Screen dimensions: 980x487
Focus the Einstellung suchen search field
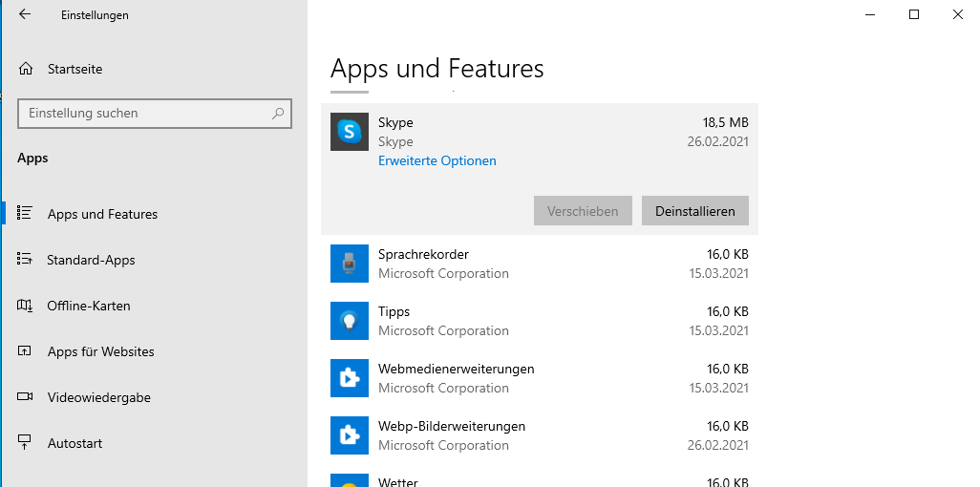(143, 113)
